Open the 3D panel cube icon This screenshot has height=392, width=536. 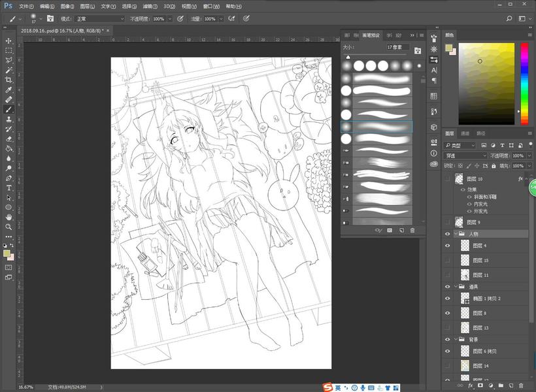(434, 127)
